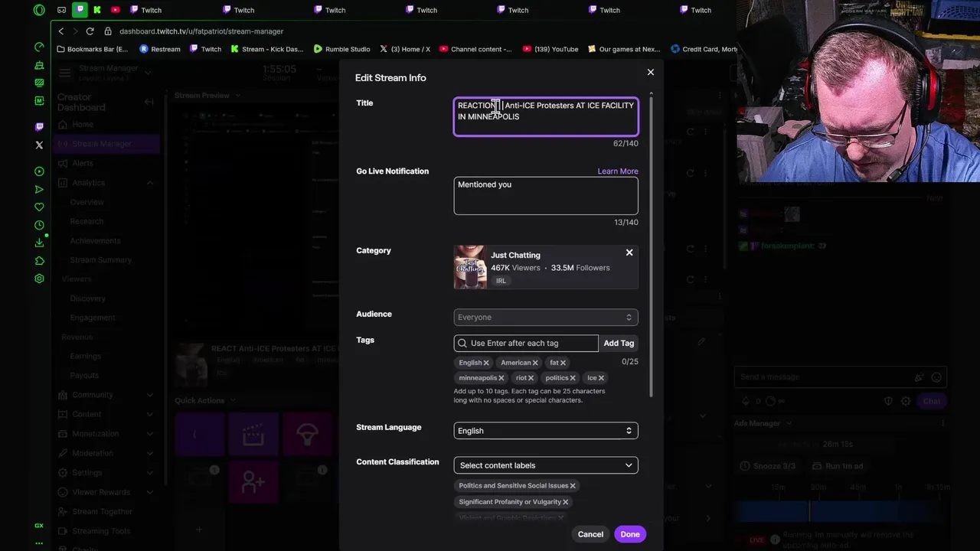Close the Edit Stream Info dialog

coord(651,72)
